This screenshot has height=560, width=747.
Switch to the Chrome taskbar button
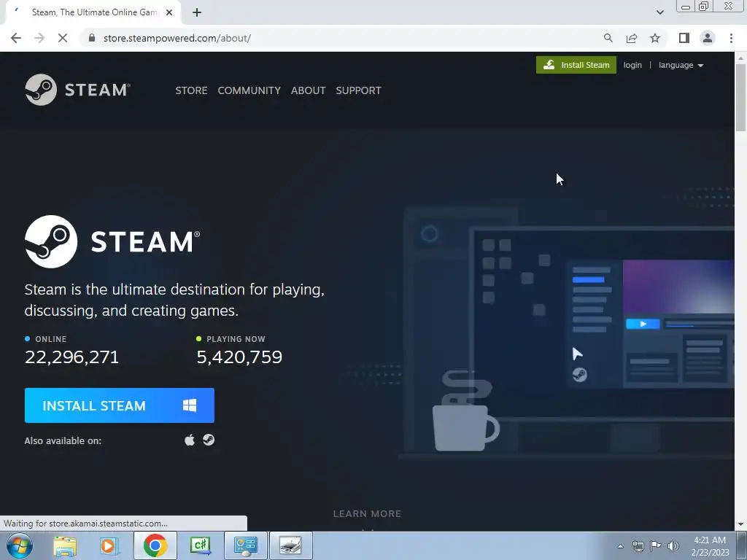155,545
